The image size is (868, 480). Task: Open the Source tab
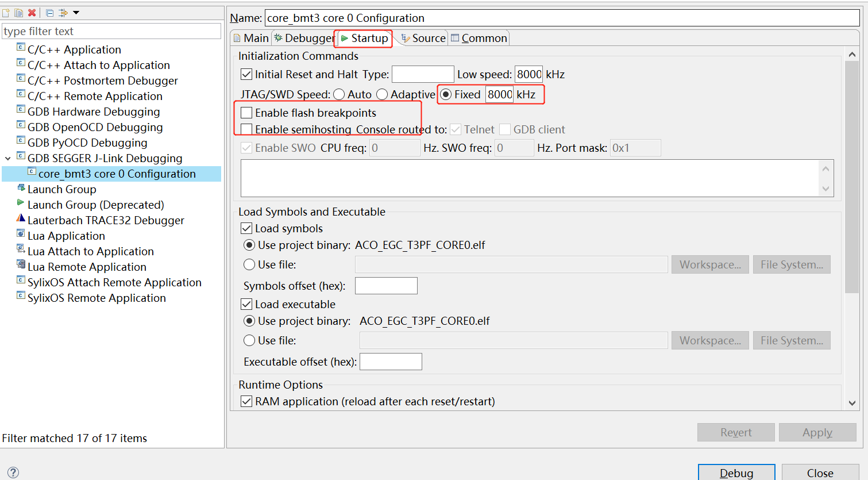click(x=423, y=38)
